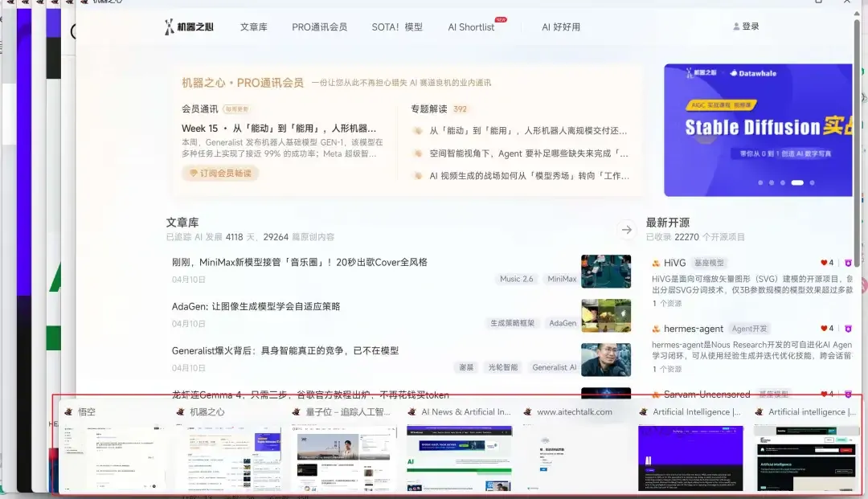
Task: Click the 订阅会员畅读 subscribe button
Action: coord(220,173)
